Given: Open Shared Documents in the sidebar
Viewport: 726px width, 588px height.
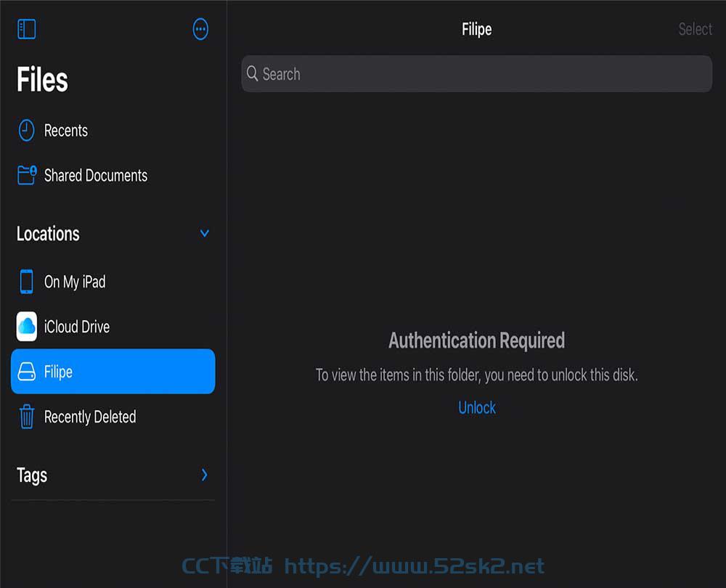Looking at the screenshot, I should (x=113, y=176).
